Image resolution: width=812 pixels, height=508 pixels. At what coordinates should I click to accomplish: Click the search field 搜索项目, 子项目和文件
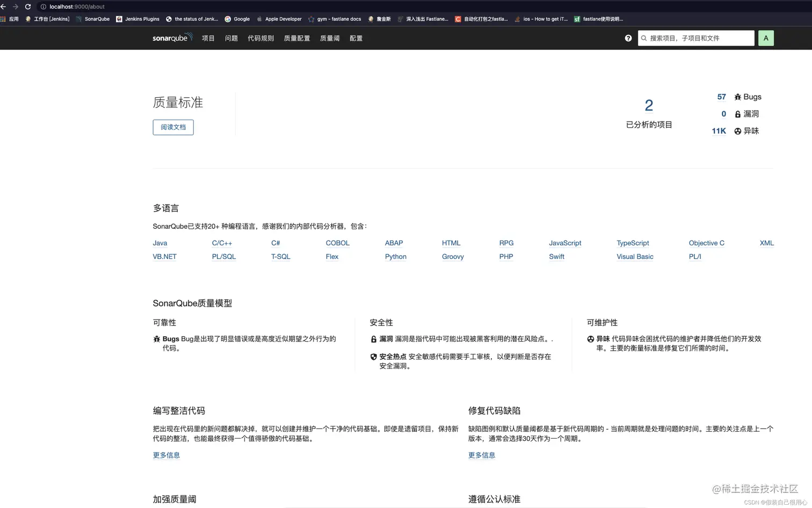click(x=696, y=38)
